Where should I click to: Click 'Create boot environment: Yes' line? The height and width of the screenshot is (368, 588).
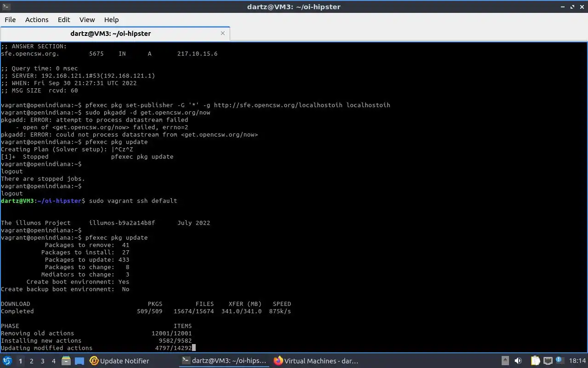point(78,282)
